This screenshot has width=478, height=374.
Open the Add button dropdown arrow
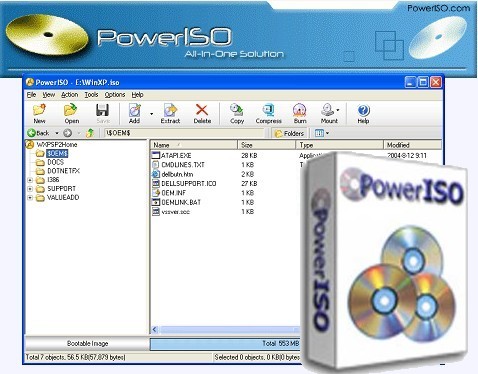(x=151, y=114)
